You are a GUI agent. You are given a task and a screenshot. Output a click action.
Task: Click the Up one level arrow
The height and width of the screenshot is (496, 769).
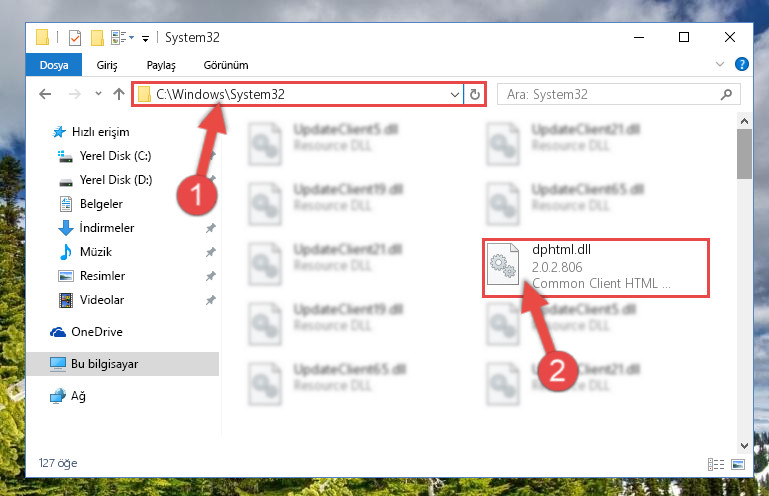click(119, 94)
